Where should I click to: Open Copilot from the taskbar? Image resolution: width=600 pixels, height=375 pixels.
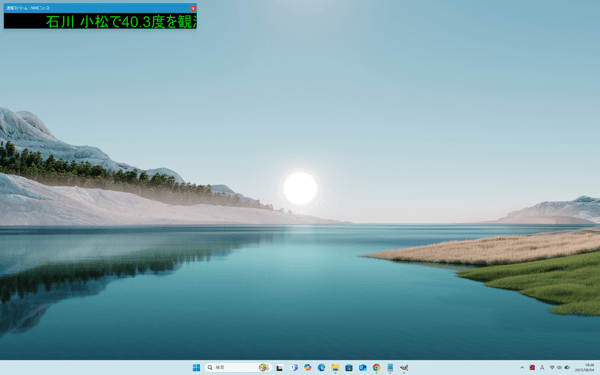pos(307,368)
